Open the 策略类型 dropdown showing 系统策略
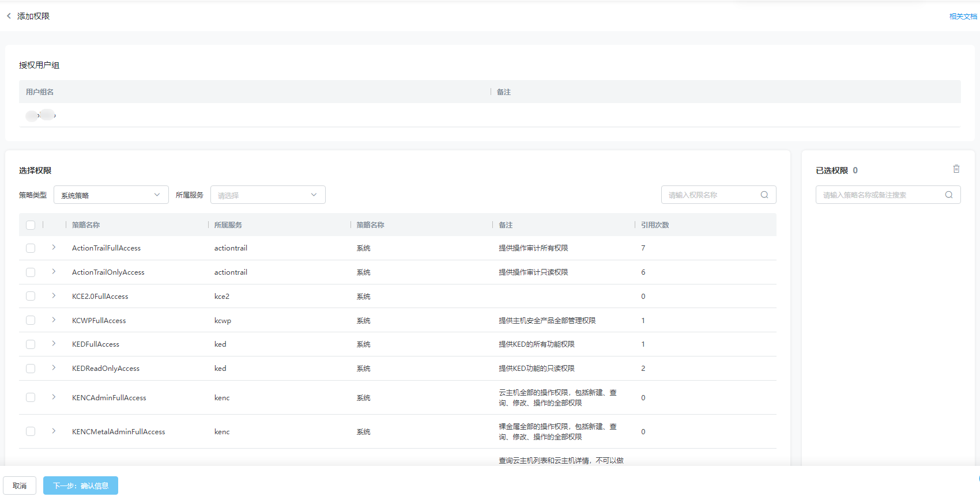980x497 pixels. point(111,195)
